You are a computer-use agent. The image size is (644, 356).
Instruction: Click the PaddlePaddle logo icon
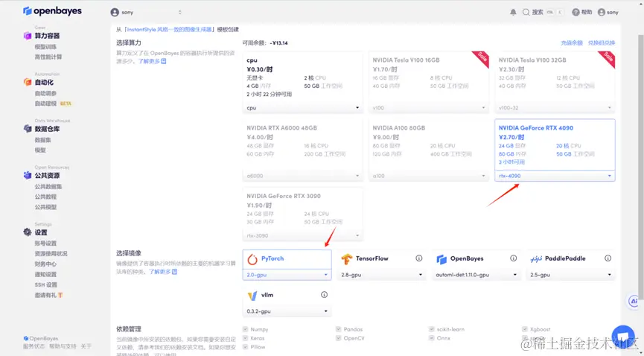point(536,259)
